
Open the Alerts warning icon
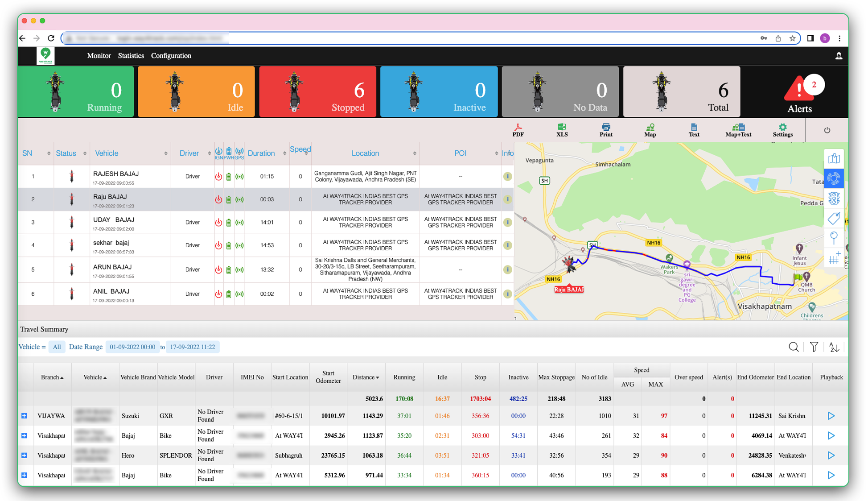click(x=799, y=89)
